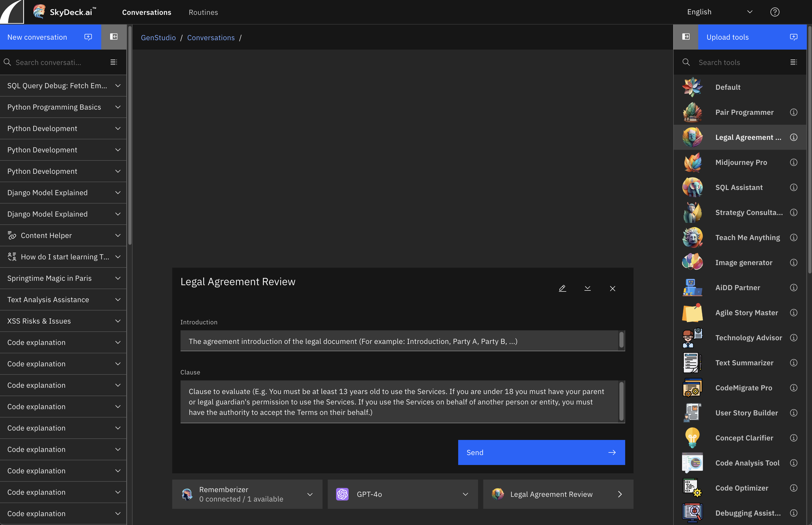Click the new conversation icon in the sidebar
The width and height of the screenshot is (812, 525).
[88, 37]
